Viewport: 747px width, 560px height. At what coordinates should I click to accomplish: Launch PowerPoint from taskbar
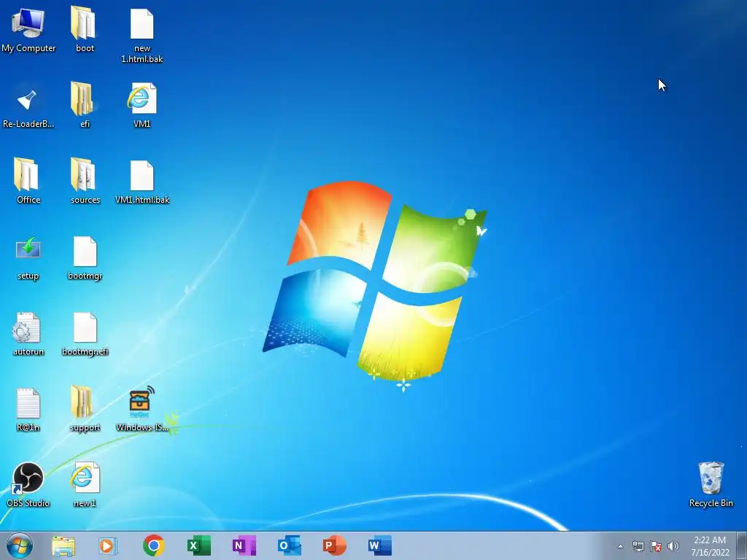click(334, 545)
